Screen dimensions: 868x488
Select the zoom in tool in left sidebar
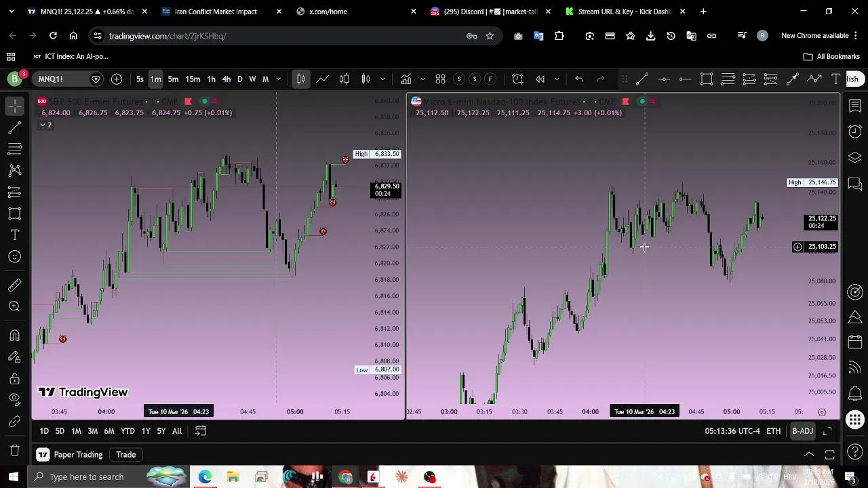click(14, 307)
